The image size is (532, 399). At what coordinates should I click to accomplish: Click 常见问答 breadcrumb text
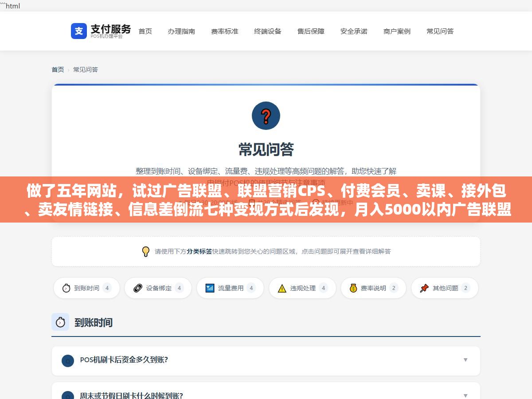(86, 70)
